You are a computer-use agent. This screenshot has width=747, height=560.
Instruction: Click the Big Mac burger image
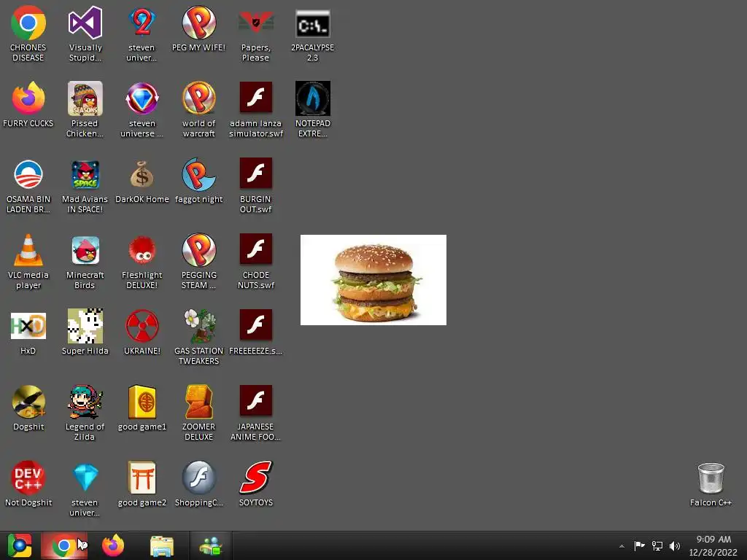tap(373, 280)
